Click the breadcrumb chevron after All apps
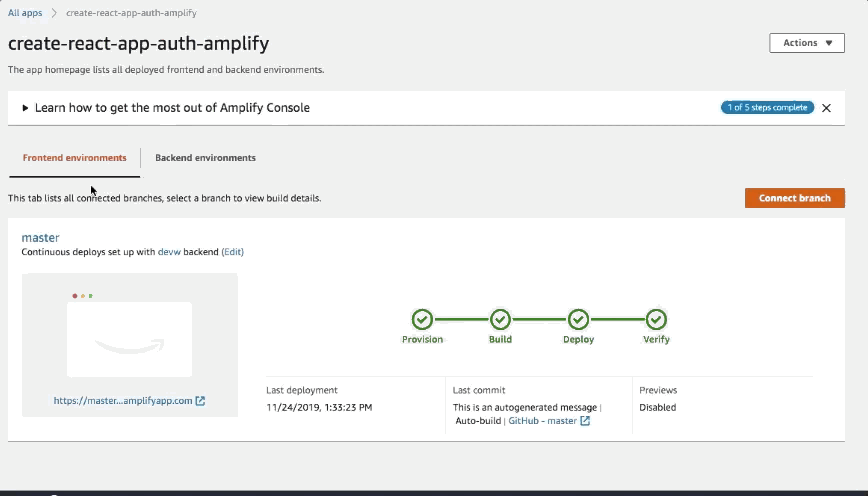Image resolution: width=868 pixels, height=496 pixels. coord(54,13)
